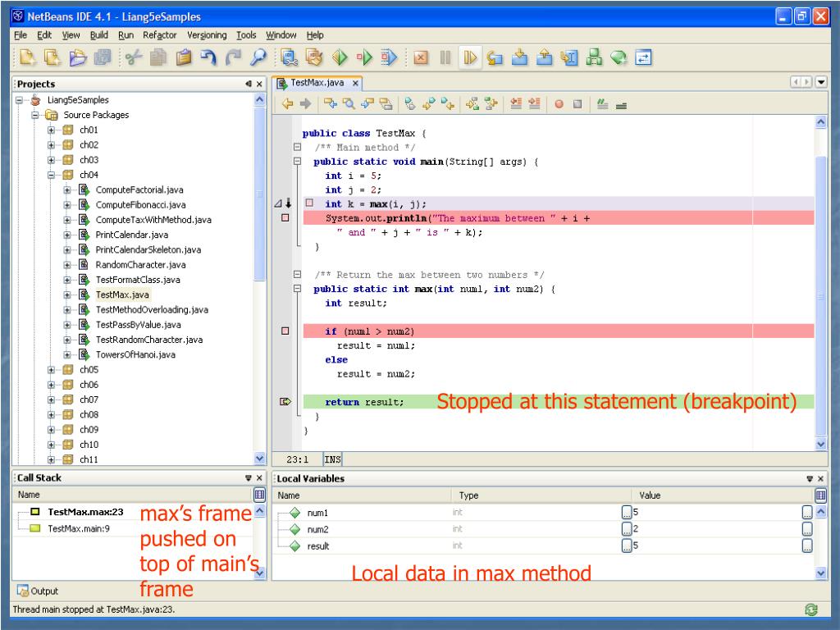
Task: Shift the line left in the editor toolbar
Action: (516, 104)
